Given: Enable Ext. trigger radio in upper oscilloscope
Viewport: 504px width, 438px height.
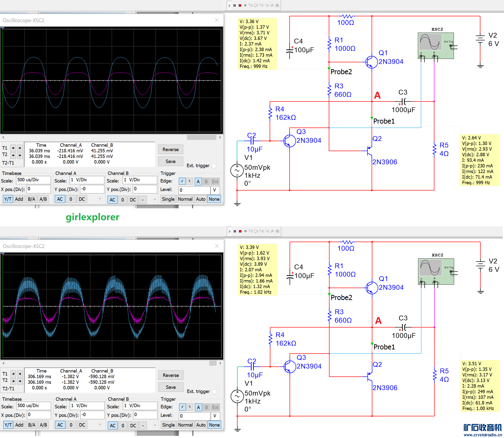Looking at the screenshot, I should tap(214, 166).
